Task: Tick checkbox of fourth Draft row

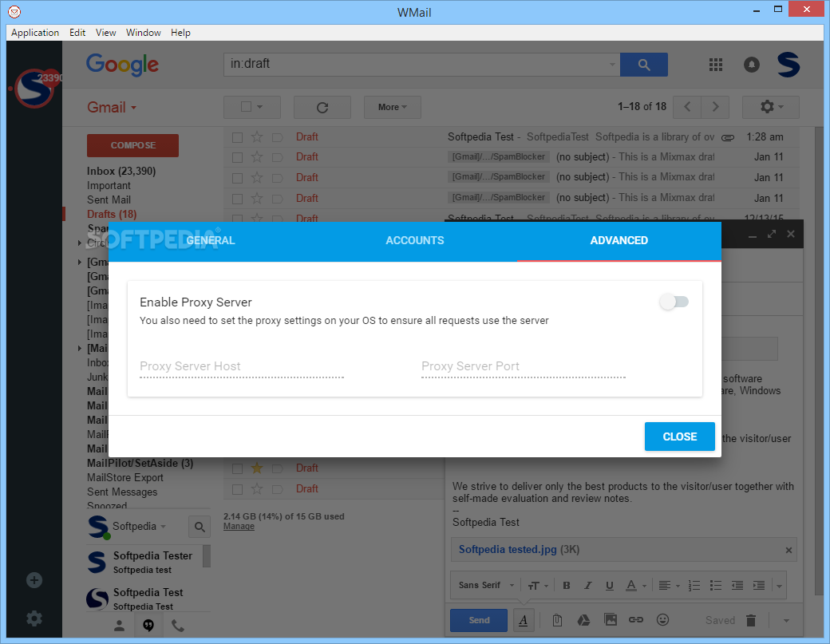Action: point(238,199)
